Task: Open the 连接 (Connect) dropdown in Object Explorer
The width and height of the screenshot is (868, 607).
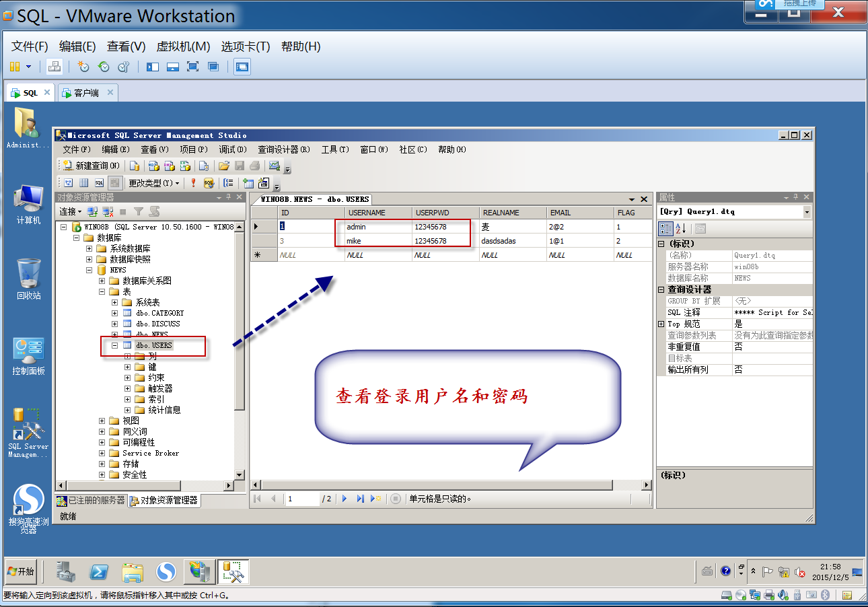Action: 70,211
